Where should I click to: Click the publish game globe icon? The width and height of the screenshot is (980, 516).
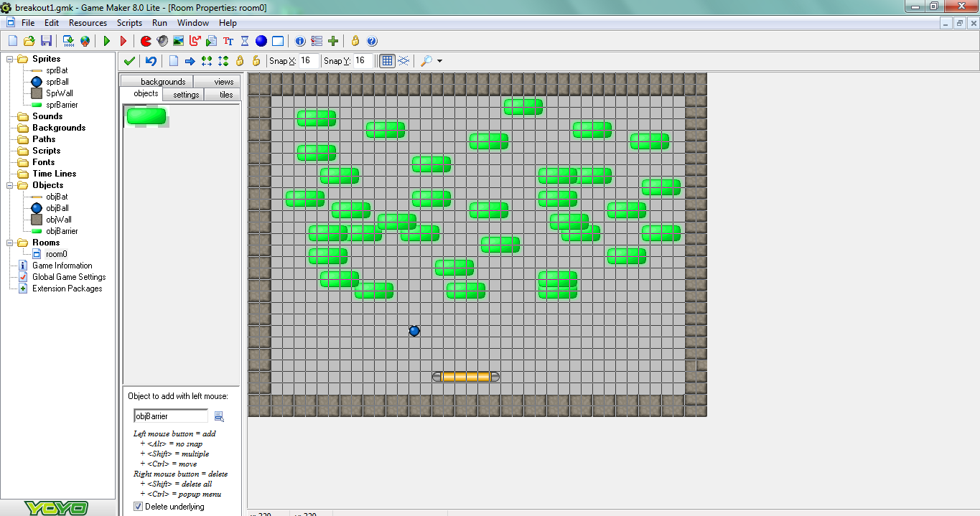tap(85, 41)
